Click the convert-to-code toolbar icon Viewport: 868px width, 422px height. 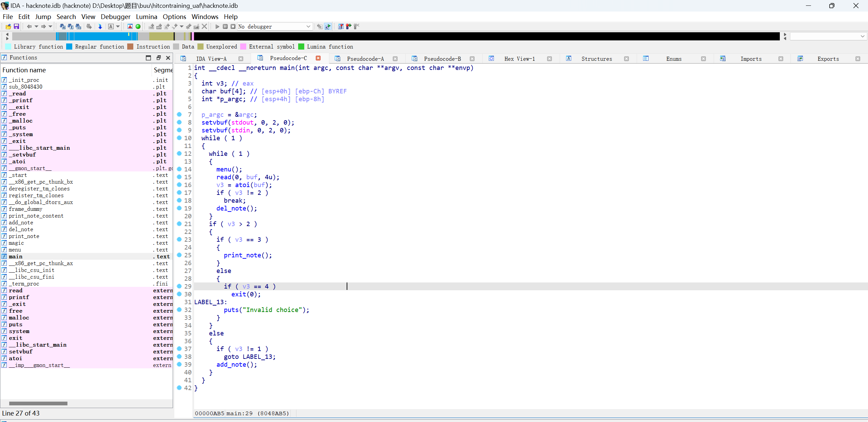(x=151, y=26)
